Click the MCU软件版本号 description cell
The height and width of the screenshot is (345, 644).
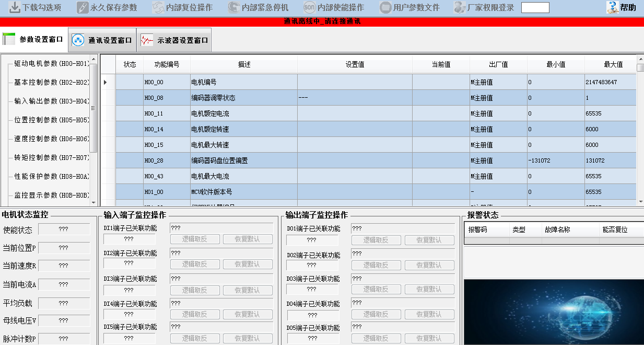(244, 192)
